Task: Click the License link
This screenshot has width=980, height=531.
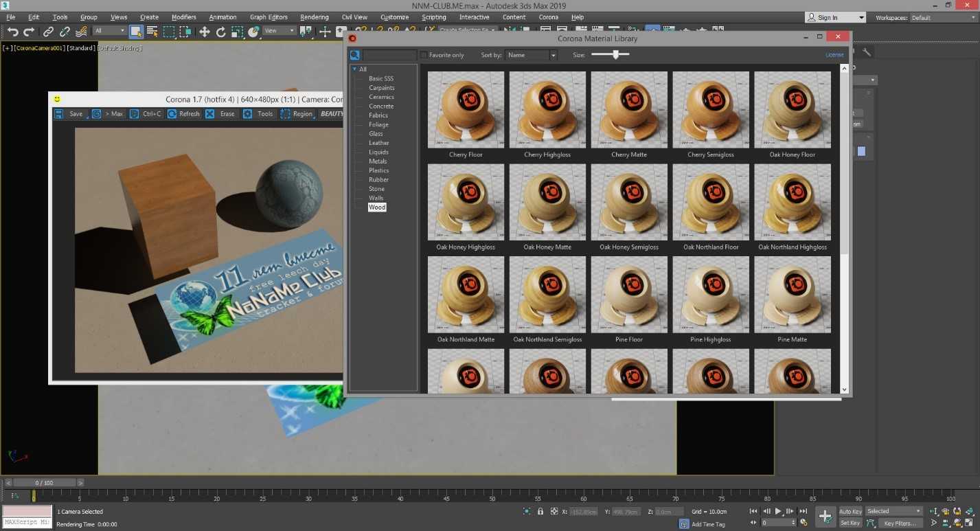Action: [x=834, y=55]
